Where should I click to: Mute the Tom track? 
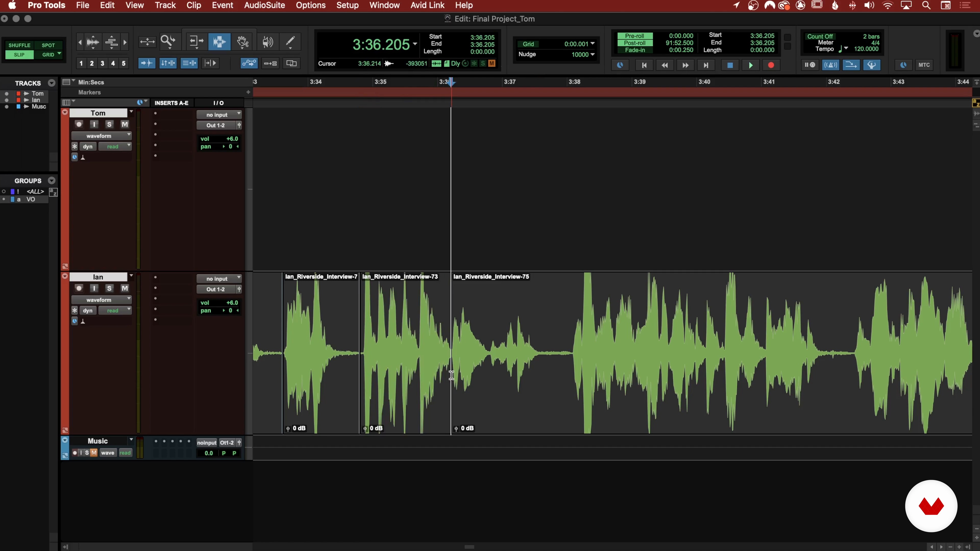click(x=124, y=124)
